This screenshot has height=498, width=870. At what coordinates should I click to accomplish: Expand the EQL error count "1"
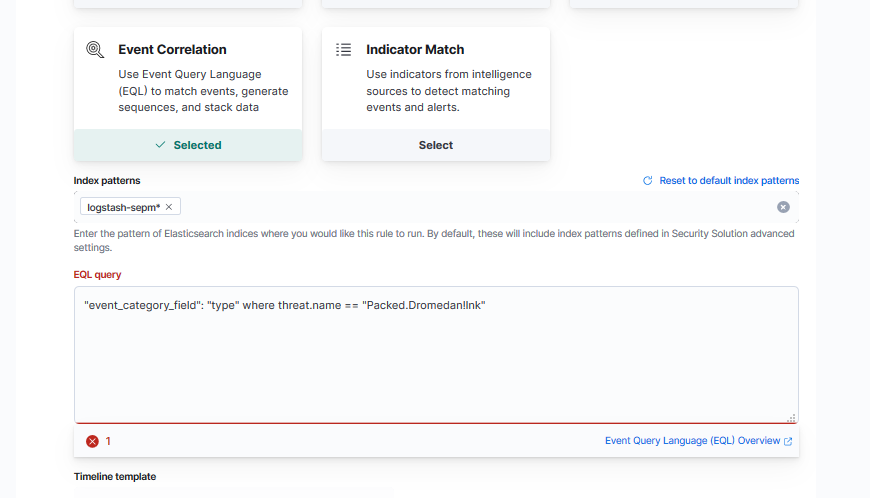point(108,441)
